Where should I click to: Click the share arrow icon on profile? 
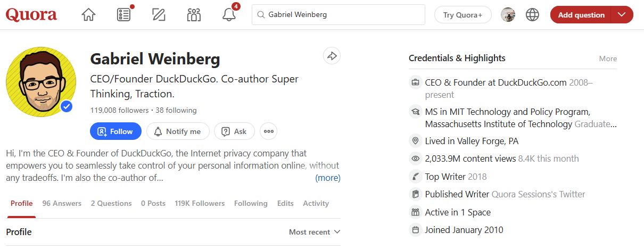coord(332,56)
